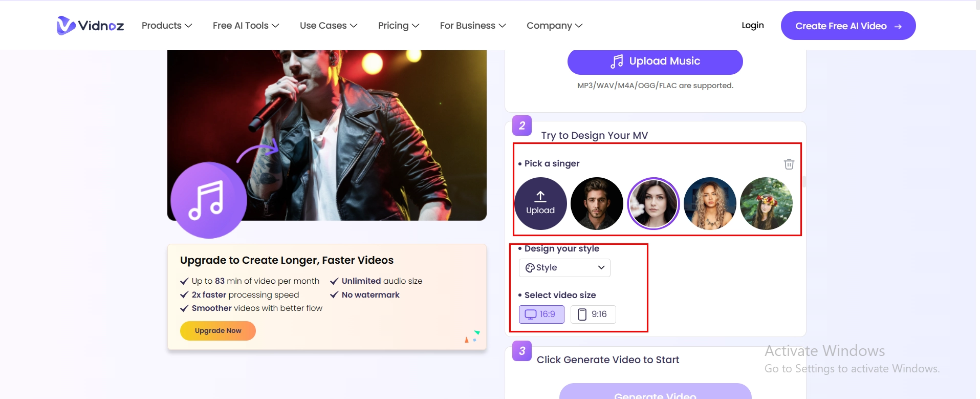Open the Products menu
This screenshot has width=980, height=399.
pyautogui.click(x=167, y=26)
